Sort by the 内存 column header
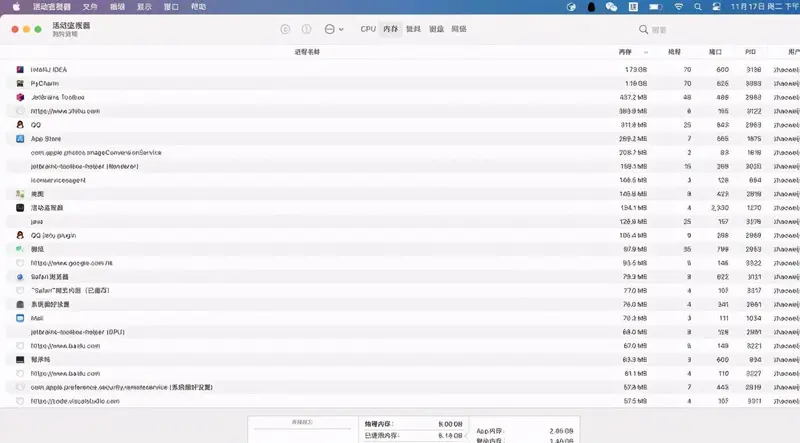Image resolution: width=800 pixels, height=443 pixels. [625, 51]
